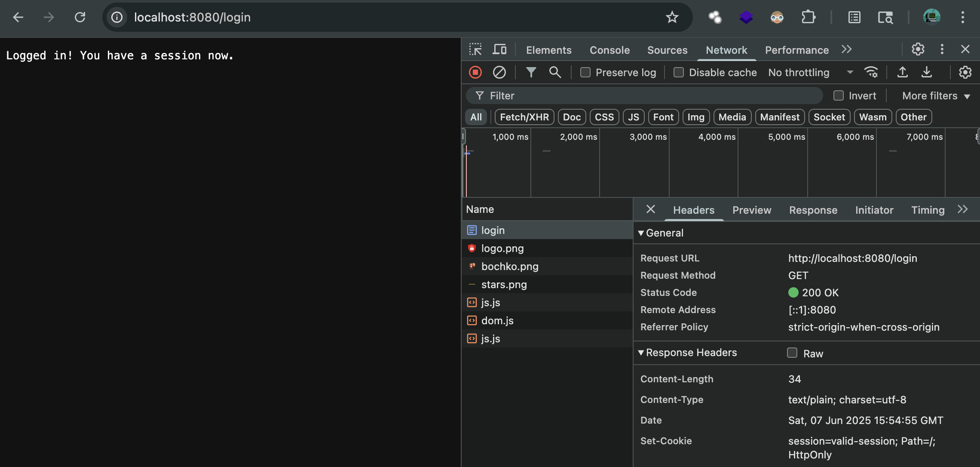The width and height of the screenshot is (980, 467).
Task: Show more DevTools tabs chevron
Action: click(847, 49)
